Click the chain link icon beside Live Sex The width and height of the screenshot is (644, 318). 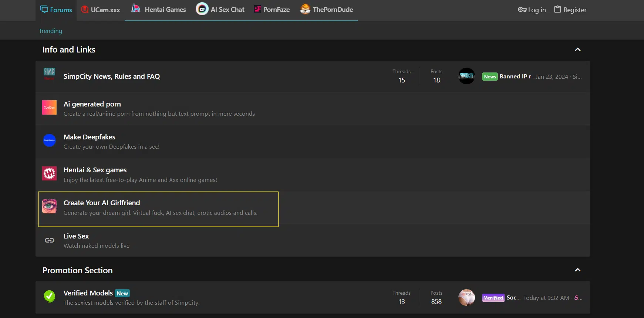[49, 240]
